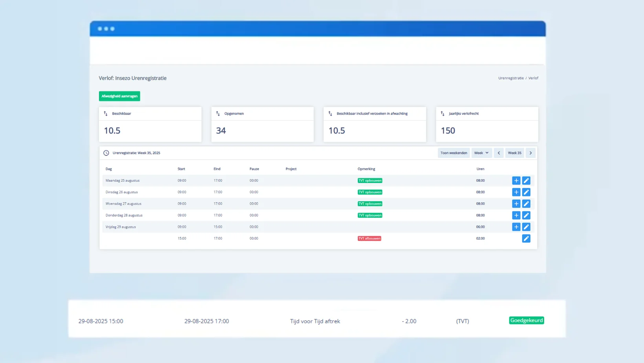Click the Pauze column header
Image resolution: width=644 pixels, height=363 pixels.
254,169
